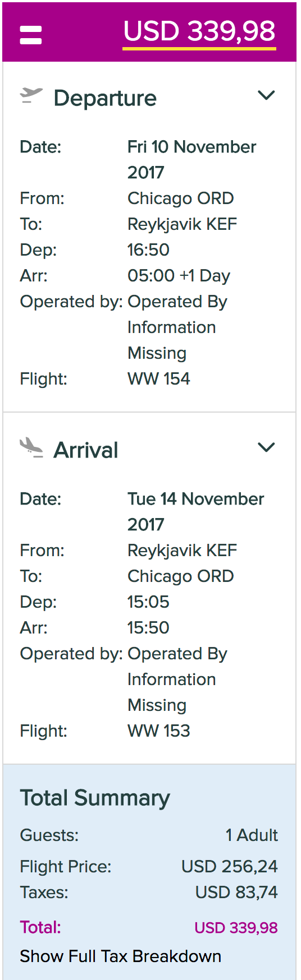Viewport: 301px width, 980px height.
Task: Select the Arrival heading
Action: [x=86, y=450]
